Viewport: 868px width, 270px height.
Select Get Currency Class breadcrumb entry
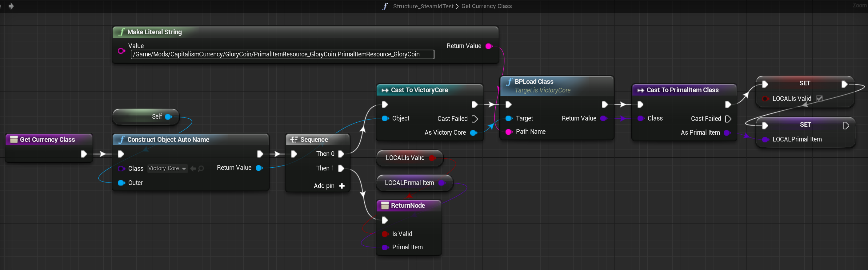[x=486, y=6]
